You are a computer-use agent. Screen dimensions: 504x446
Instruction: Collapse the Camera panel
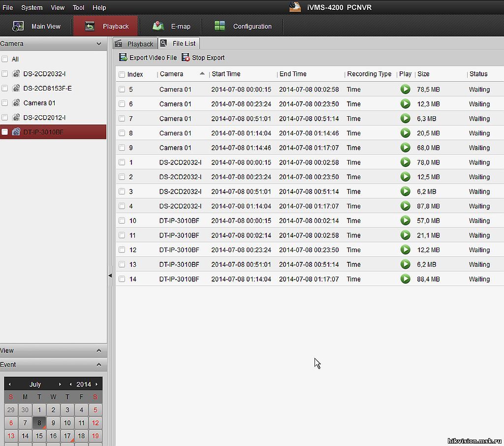[98, 43]
